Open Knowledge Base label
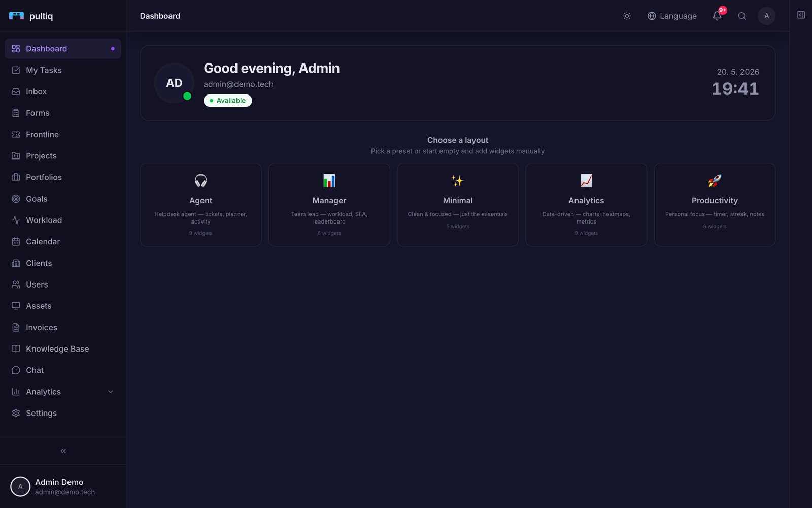The height and width of the screenshot is (508, 812). coord(57,349)
